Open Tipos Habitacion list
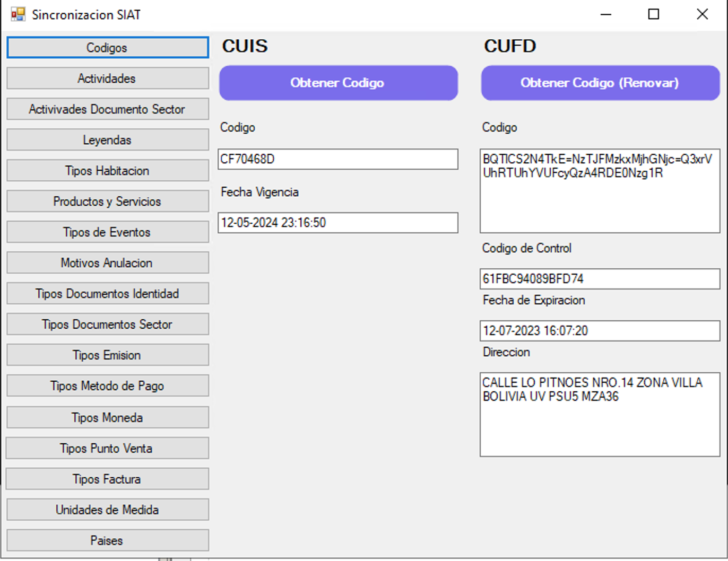The width and height of the screenshot is (728, 561). pos(107,171)
